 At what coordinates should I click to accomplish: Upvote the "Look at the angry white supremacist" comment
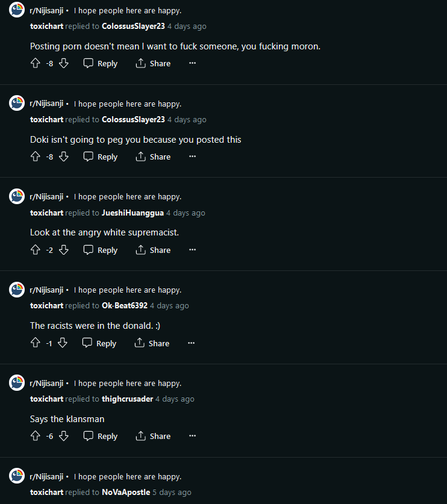coord(36,250)
